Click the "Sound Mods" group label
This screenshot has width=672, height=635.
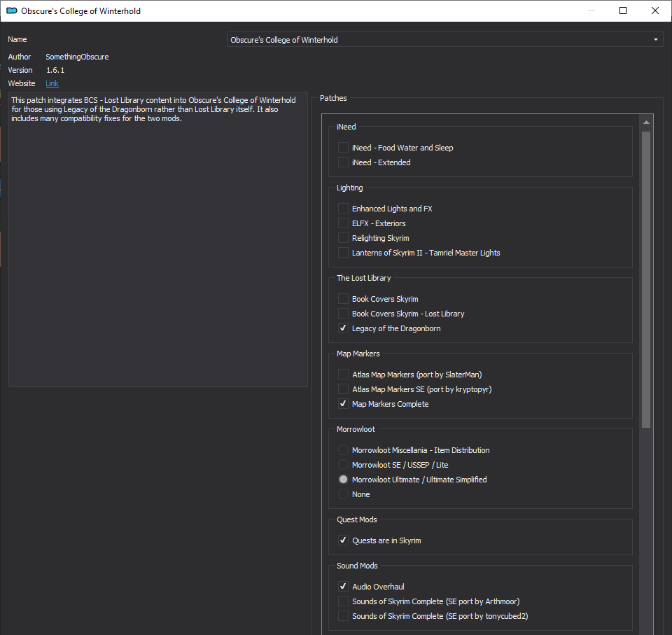click(x=357, y=566)
